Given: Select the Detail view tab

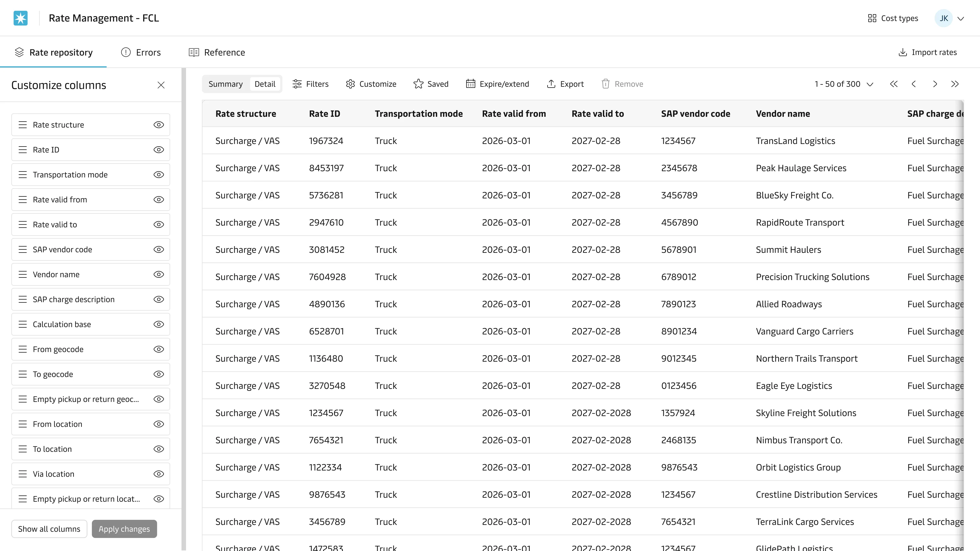Looking at the screenshot, I should pos(265,84).
